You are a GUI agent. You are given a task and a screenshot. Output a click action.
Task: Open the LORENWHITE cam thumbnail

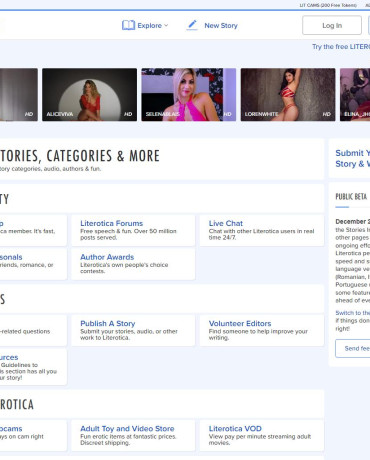pyautogui.click(x=288, y=95)
